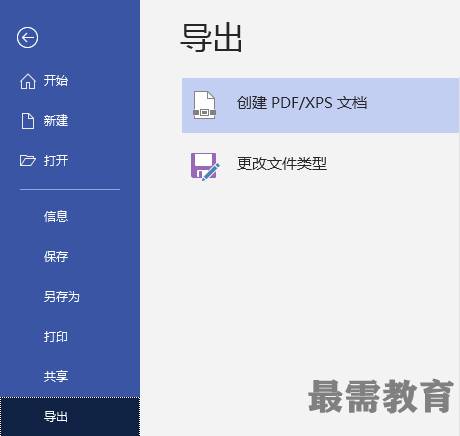The height and width of the screenshot is (436, 460).
Task: Click the purple floppy disk change-type icon
Action: [205, 167]
